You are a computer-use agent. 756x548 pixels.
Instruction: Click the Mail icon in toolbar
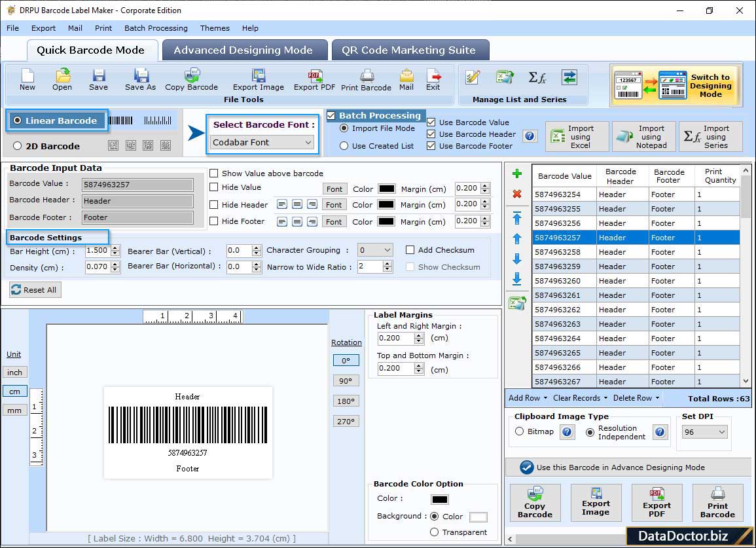(x=406, y=80)
